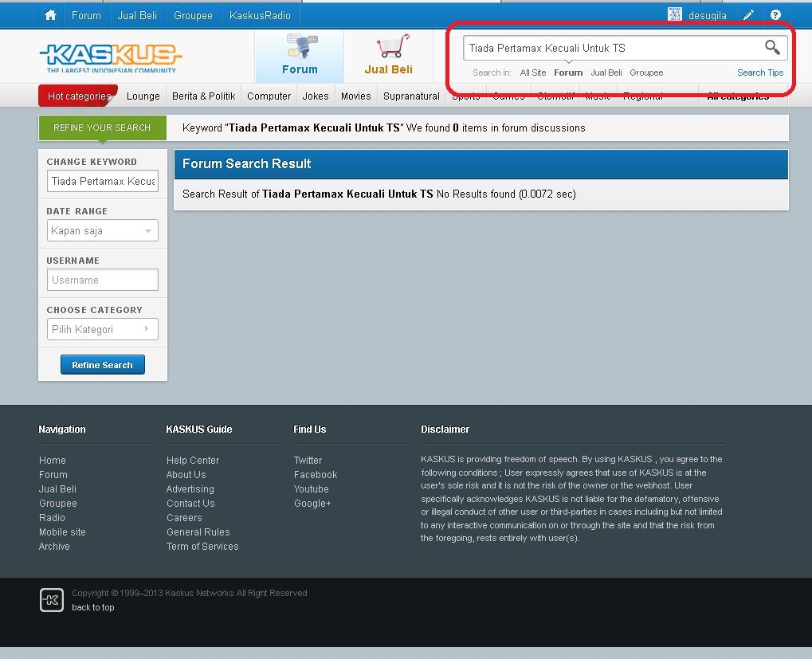
Task: Click the desugila username
Action: [x=708, y=15]
